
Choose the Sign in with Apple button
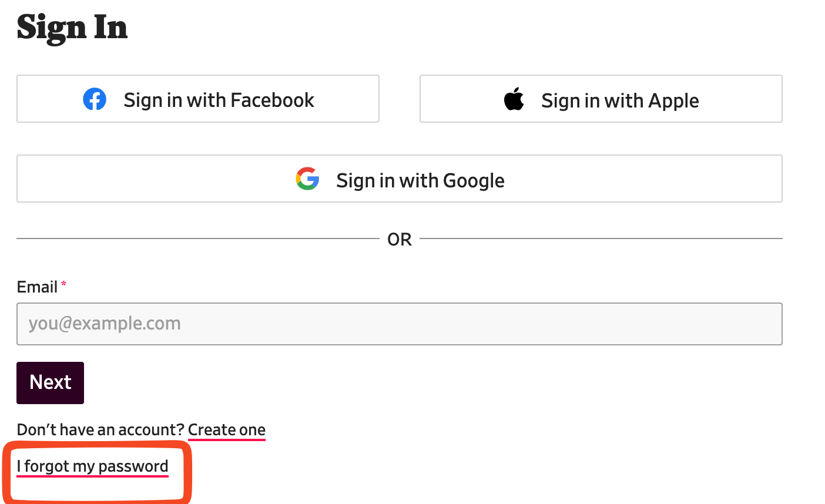(x=601, y=99)
